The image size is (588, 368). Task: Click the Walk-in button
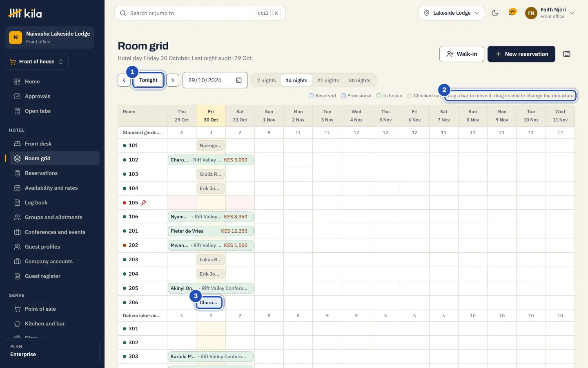pos(462,54)
